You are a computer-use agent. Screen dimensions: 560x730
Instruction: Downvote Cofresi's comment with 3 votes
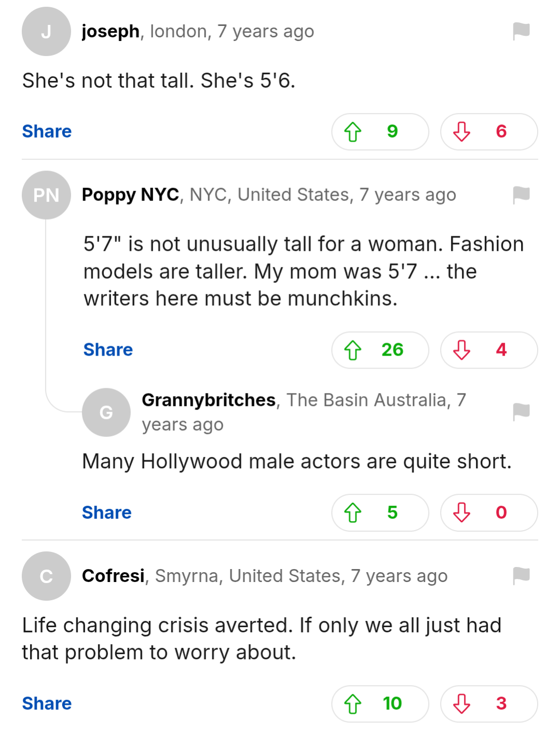[488, 704]
